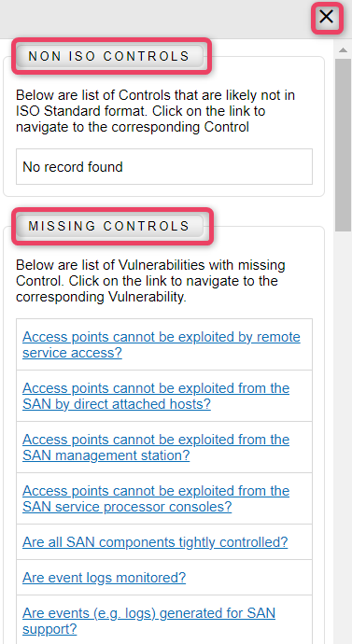Collapse the MISSING CONTROLS section header

pos(109,226)
